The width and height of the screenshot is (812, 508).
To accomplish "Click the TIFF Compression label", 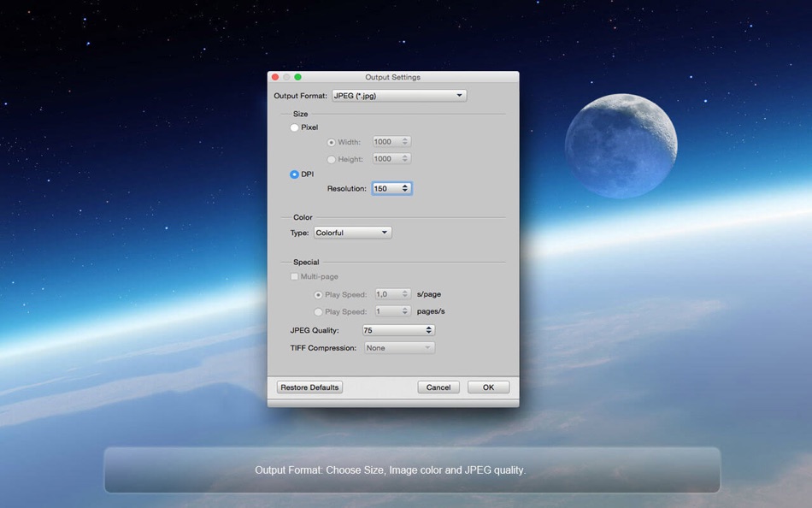I will 323,348.
